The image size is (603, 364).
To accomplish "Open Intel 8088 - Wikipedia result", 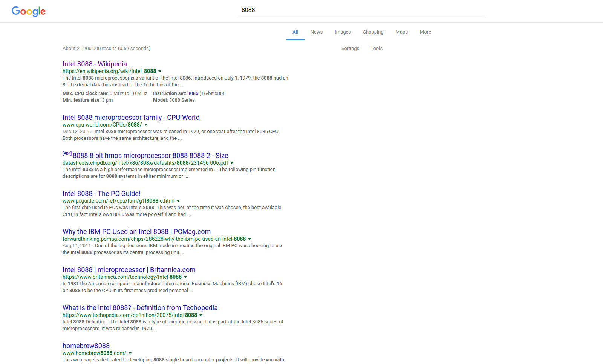I will (95, 64).
